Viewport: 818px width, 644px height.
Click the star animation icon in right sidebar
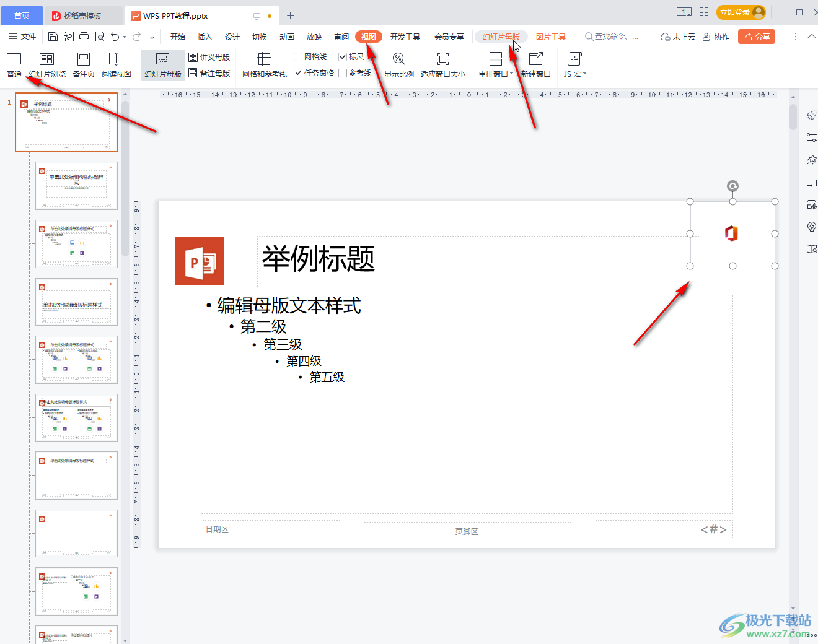point(811,160)
